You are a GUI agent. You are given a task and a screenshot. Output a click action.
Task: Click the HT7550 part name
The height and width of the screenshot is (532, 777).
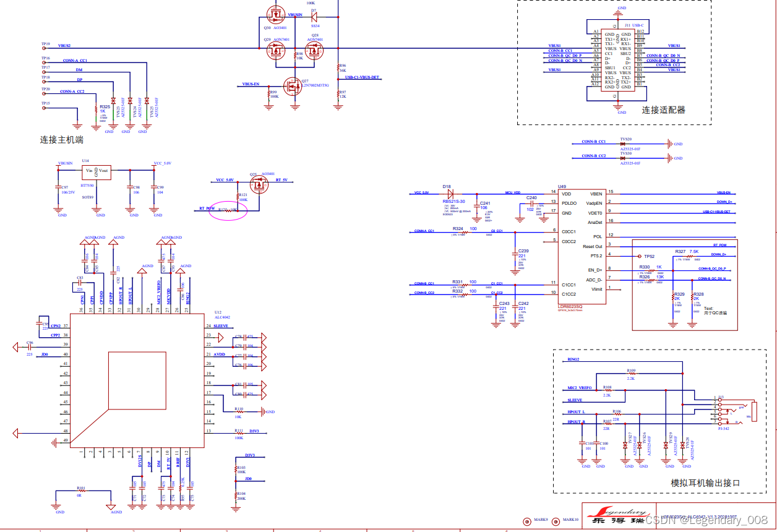pos(87,186)
